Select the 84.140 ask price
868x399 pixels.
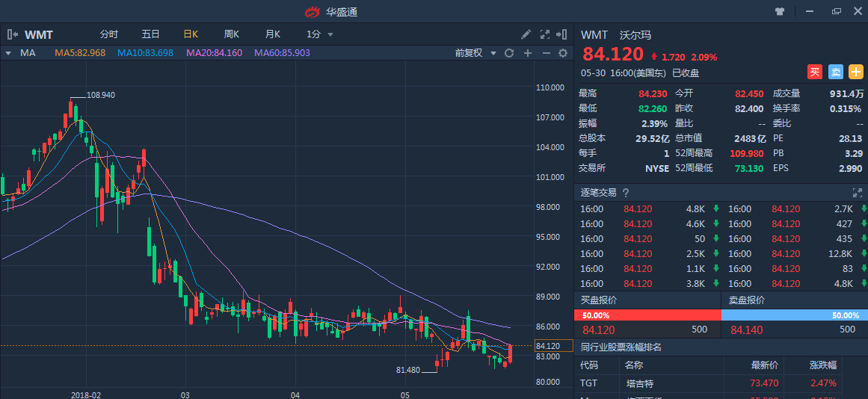pos(747,330)
